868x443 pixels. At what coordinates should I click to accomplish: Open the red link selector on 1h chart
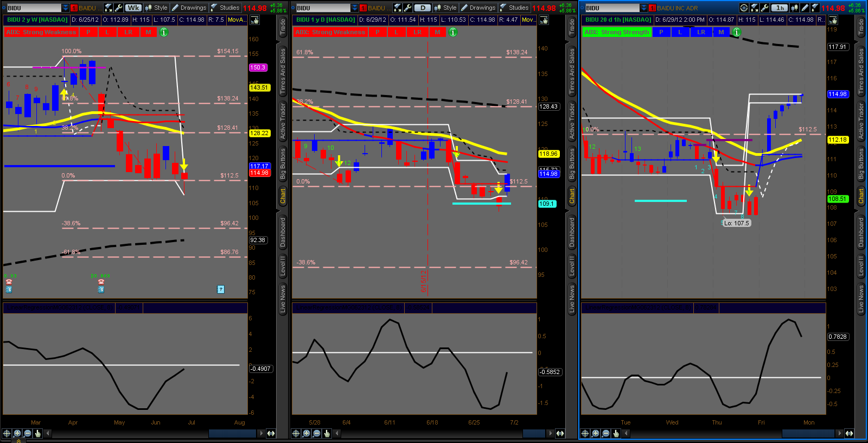(x=653, y=8)
